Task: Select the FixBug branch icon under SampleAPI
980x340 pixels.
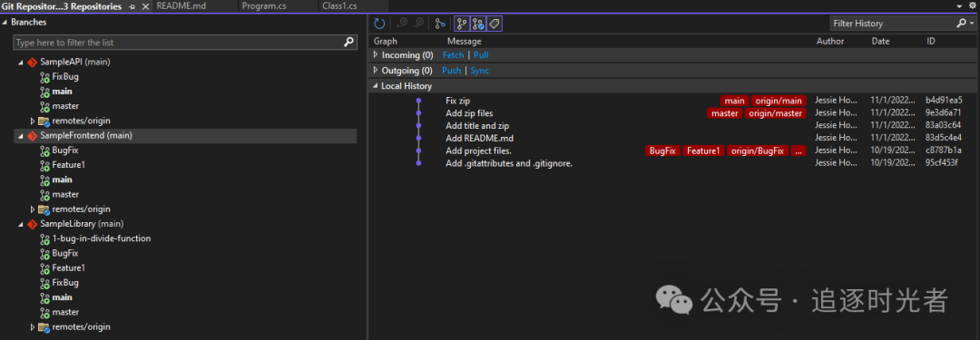Action: 44,77
